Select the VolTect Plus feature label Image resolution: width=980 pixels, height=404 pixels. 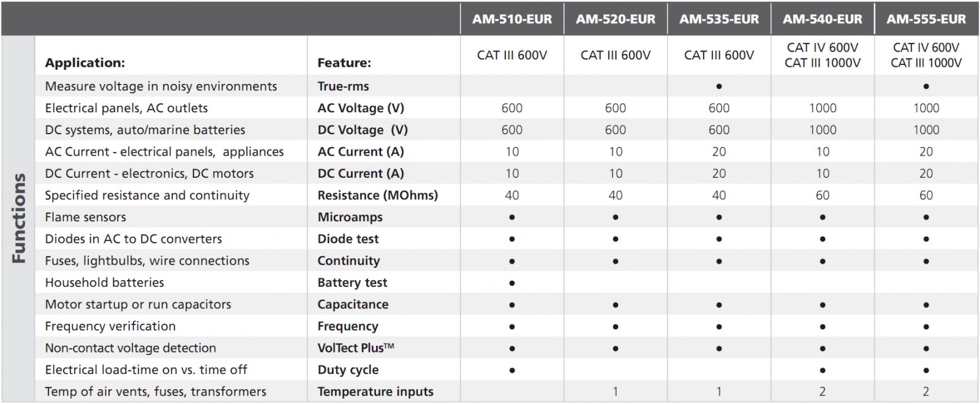click(x=356, y=348)
